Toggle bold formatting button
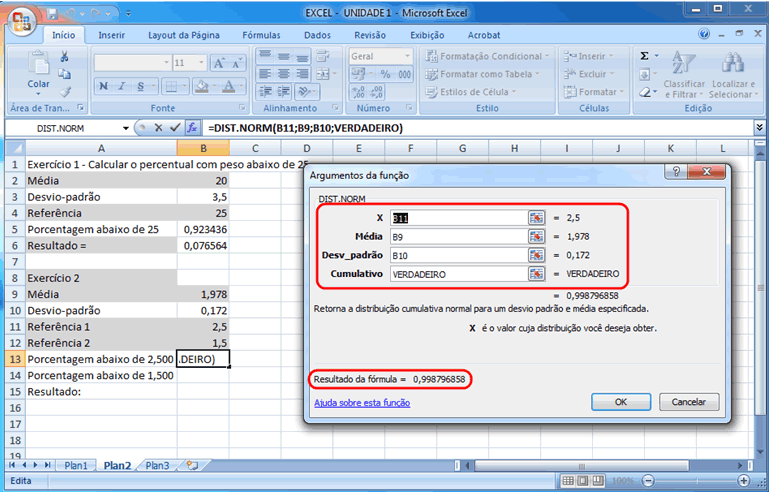The width and height of the screenshot is (770, 493). click(x=103, y=85)
